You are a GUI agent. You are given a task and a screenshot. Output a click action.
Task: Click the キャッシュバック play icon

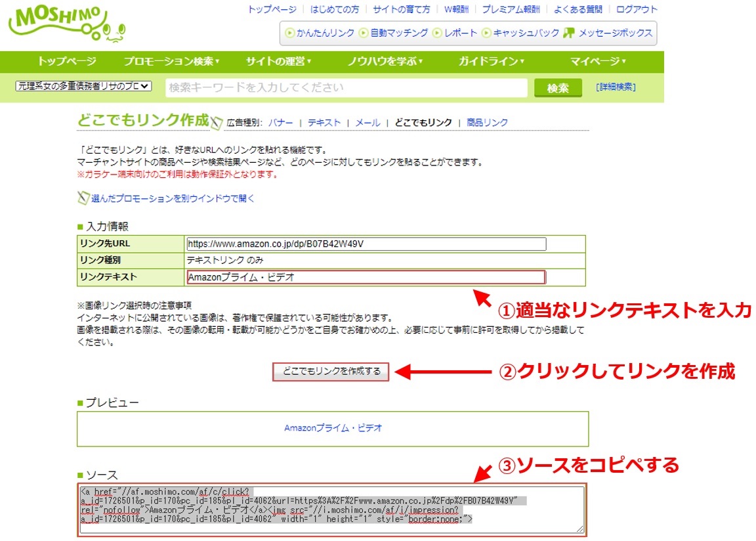[x=486, y=33]
